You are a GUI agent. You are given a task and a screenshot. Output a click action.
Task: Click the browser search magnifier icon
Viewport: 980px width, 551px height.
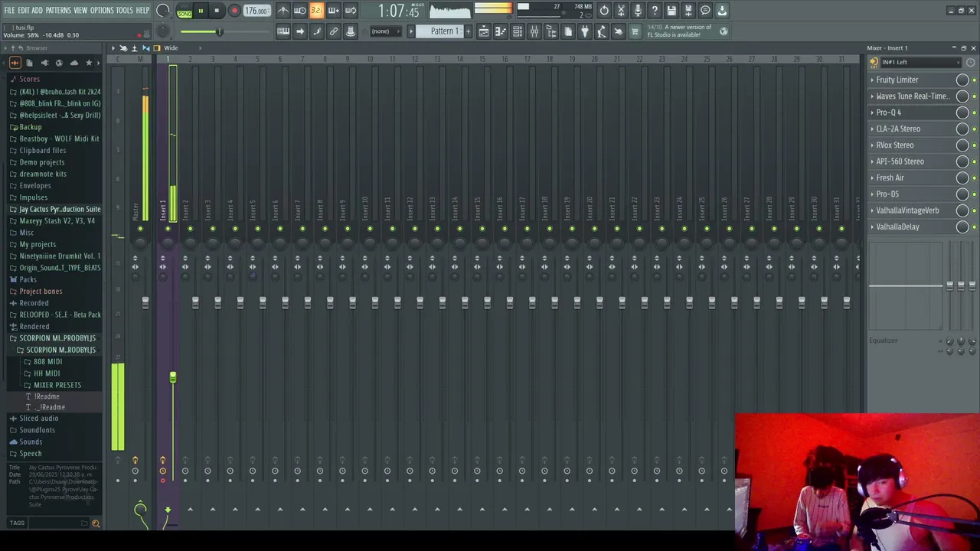tap(96, 523)
